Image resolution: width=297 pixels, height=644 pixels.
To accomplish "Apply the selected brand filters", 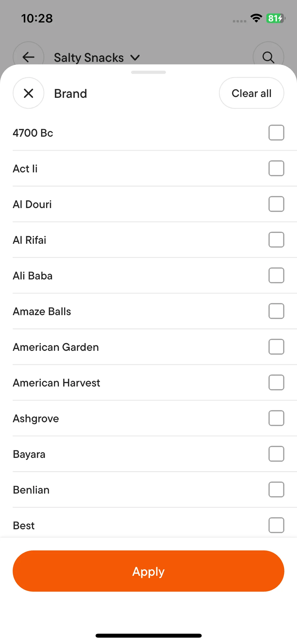I will [x=148, y=571].
